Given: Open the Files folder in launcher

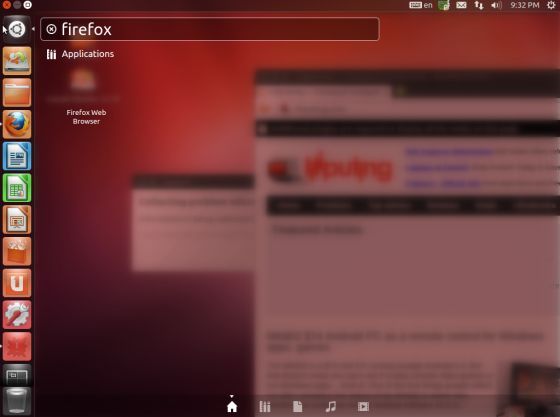Looking at the screenshot, I should tap(17, 92).
